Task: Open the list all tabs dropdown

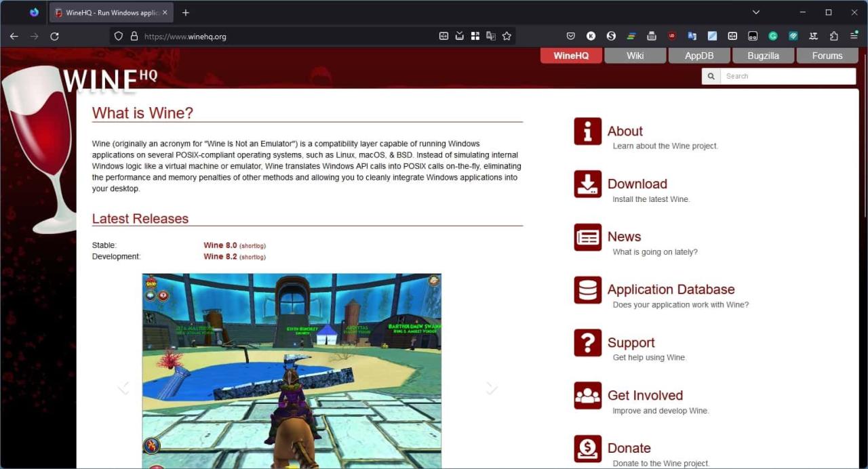Action: pos(756,12)
